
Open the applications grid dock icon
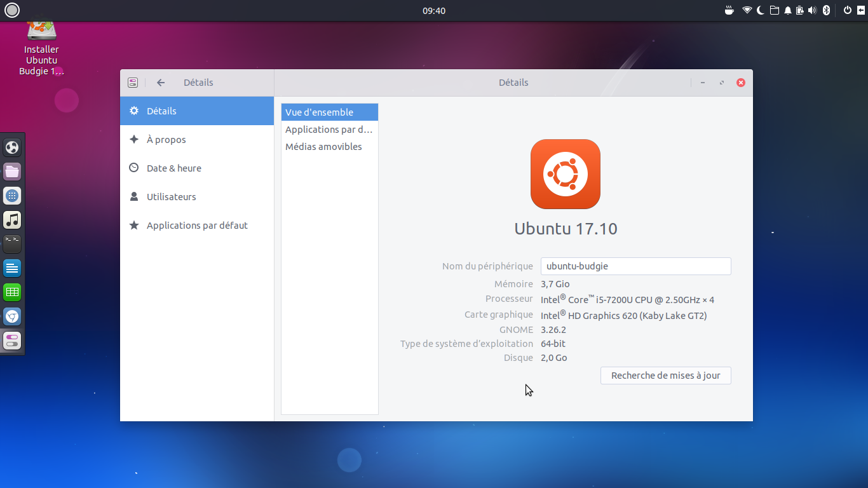tap(12, 196)
